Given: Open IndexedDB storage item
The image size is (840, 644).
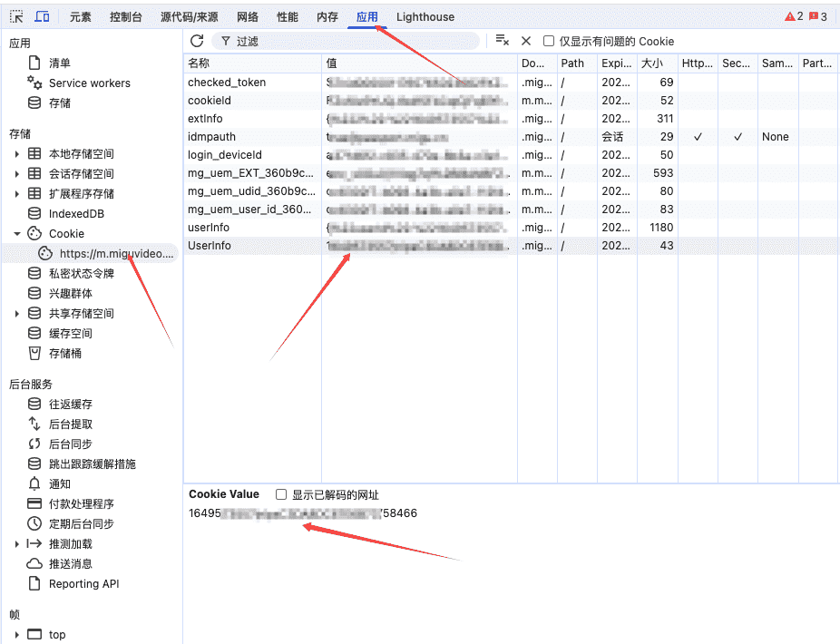Looking at the screenshot, I should (x=76, y=214).
